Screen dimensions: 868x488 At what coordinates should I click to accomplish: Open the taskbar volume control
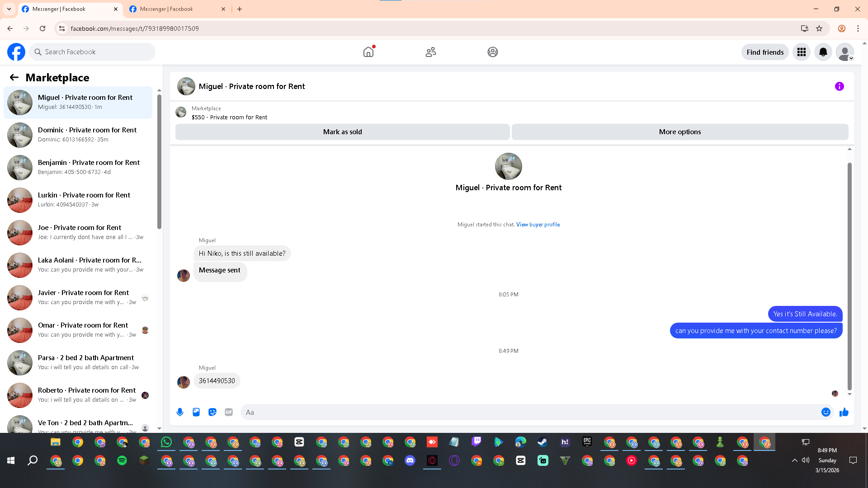[806, 460]
